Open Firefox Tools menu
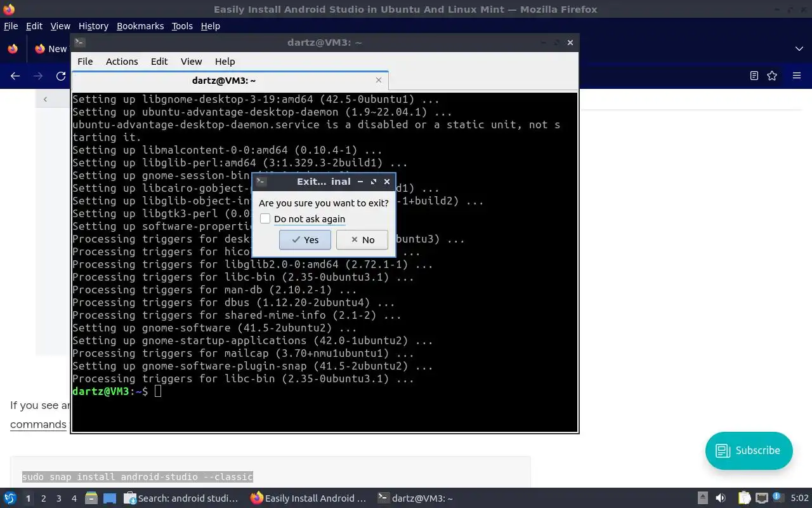The width and height of the screenshot is (812, 508). [182, 26]
